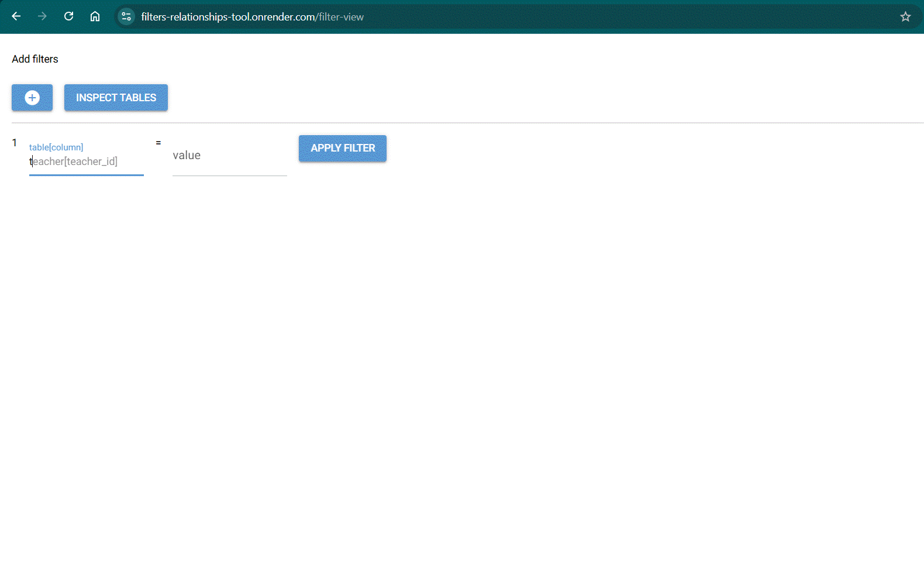Click the equals sign operator
The height and width of the screenshot is (567, 924).
pyautogui.click(x=158, y=143)
